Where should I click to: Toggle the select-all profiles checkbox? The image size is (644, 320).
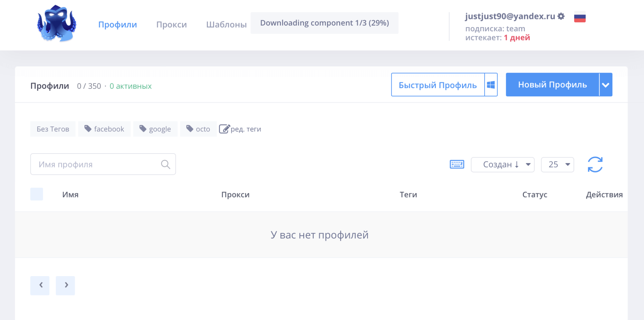(36, 194)
